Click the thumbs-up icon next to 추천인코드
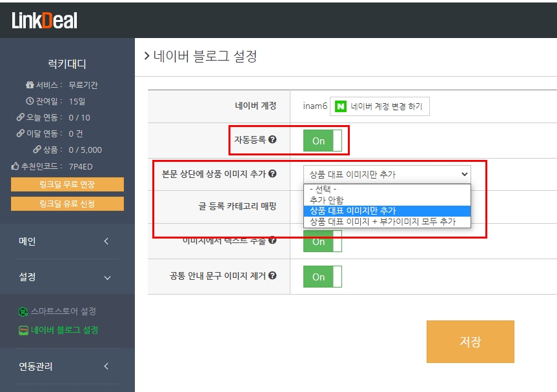This screenshot has height=392, width=557. 15,166
